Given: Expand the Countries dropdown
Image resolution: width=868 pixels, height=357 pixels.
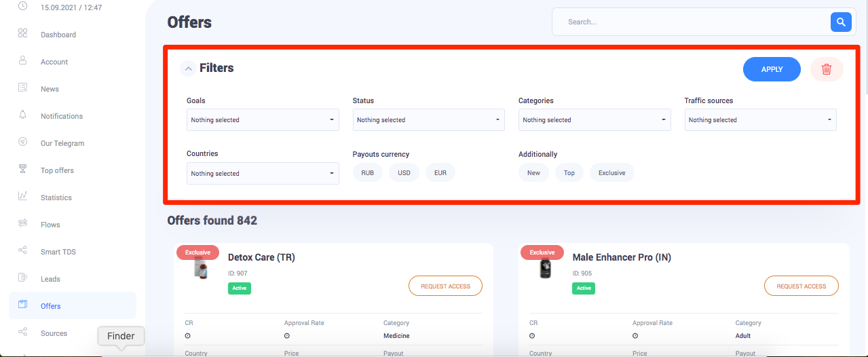Looking at the screenshot, I should coord(263,174).
